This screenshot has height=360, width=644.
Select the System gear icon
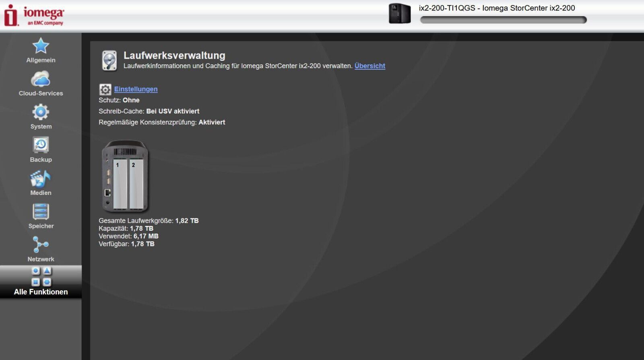click(x=41, y=112)
